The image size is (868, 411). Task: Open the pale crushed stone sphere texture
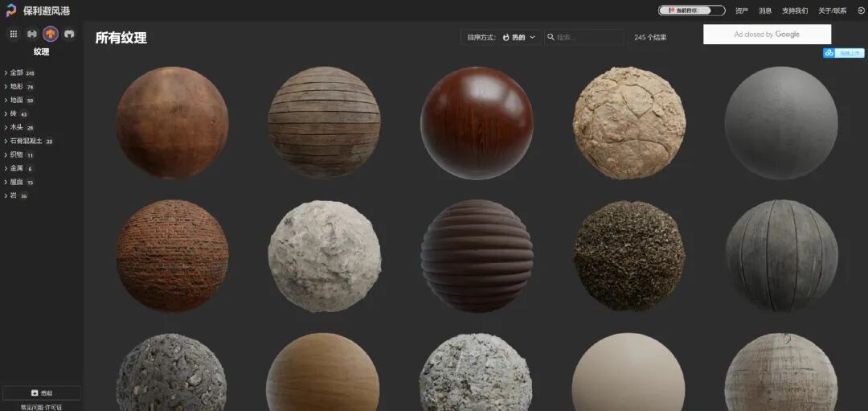click(476, 372)
